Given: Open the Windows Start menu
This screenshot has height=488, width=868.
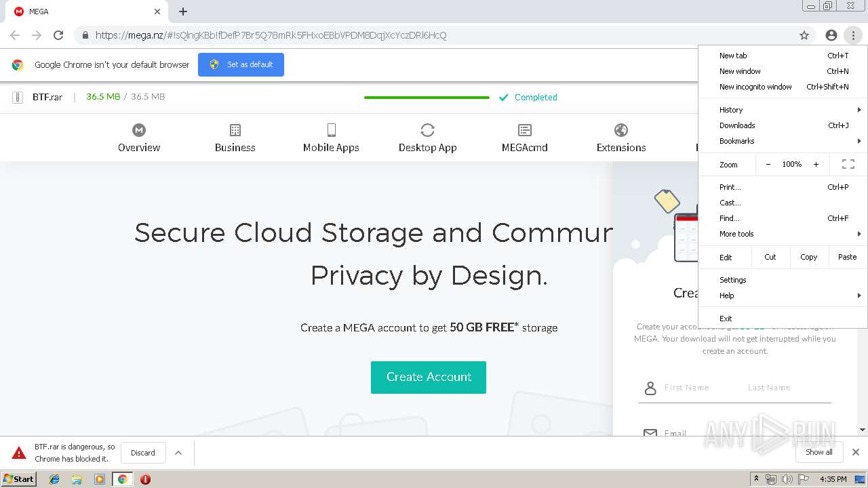Looking at the screenshot, I should tap(19, 479).
